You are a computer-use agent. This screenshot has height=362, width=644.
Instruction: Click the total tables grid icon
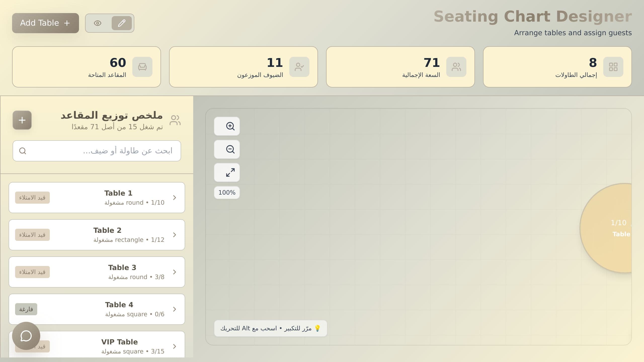[613, 67]
